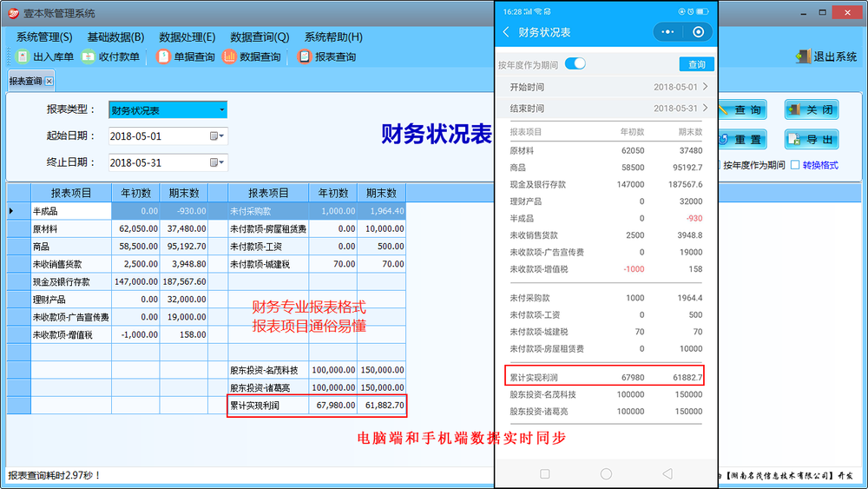Click the 单据查询 toolbar icon
Viewport: 868px width, 489px height.
click(x=163, y=56)
